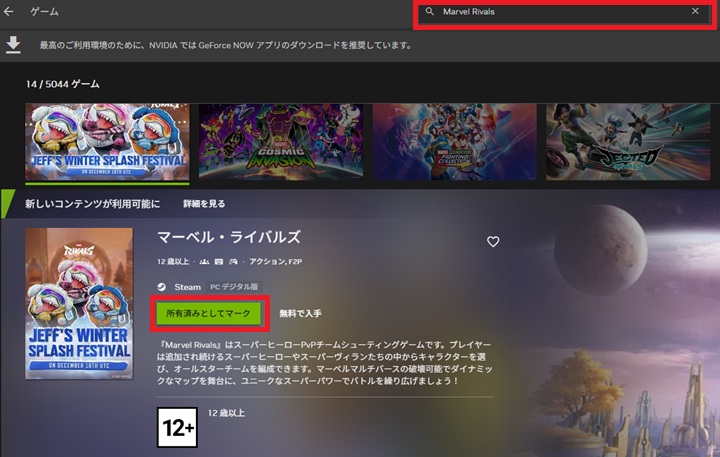The width and height of the screenshot is (720, 457).
Task: Click inside the Marvel Rivals search field
Action: [x=560, y=12]
